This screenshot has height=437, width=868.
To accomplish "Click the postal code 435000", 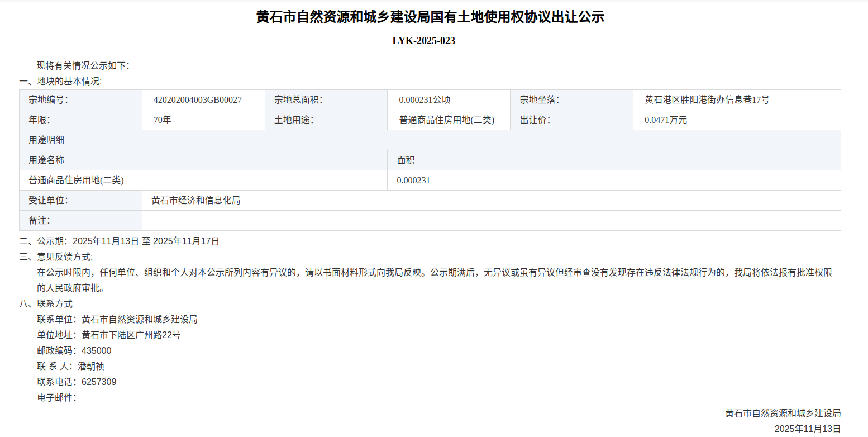I will [96, 351].
